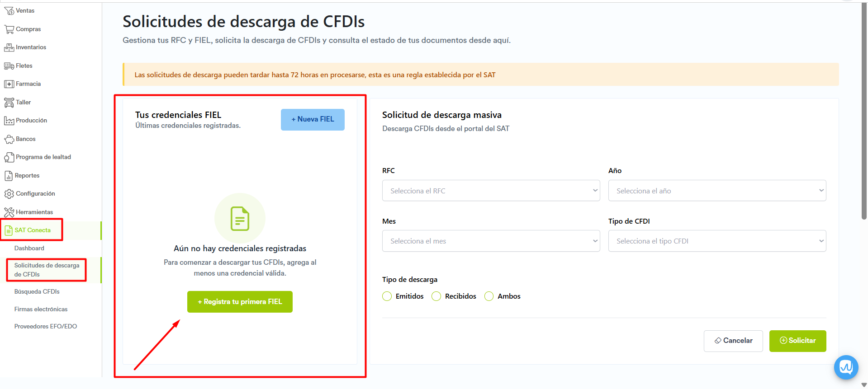Open the Configuración gear icon
Image resolution: width=868 pixels, height=389 pixels.
[9, 194]
